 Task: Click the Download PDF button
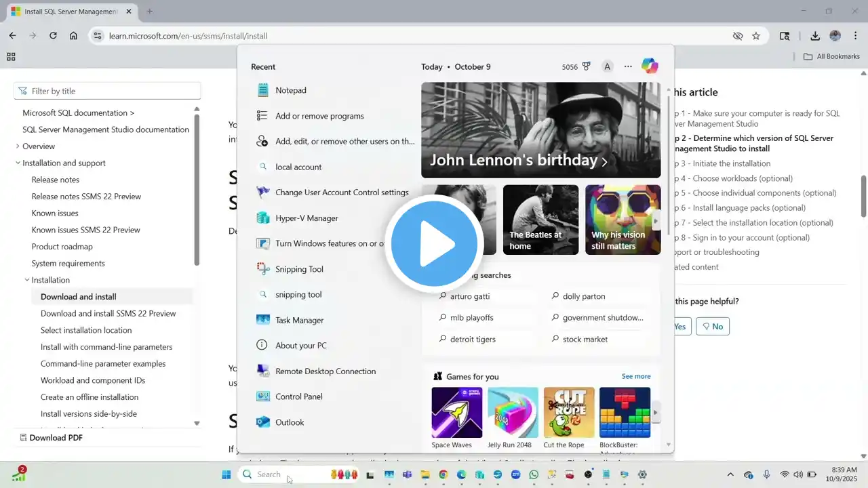[51, 438]
